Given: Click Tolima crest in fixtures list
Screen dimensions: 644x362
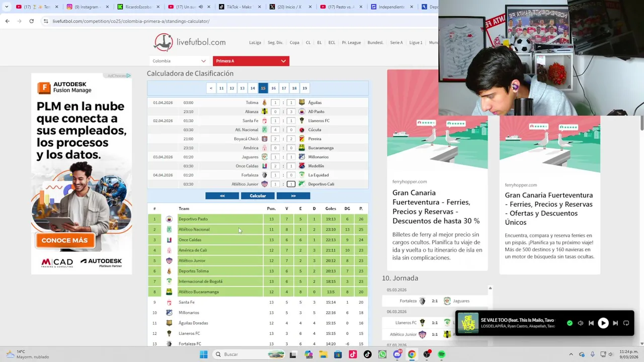Looking at the screenshot, I should [x=265, y=103].
